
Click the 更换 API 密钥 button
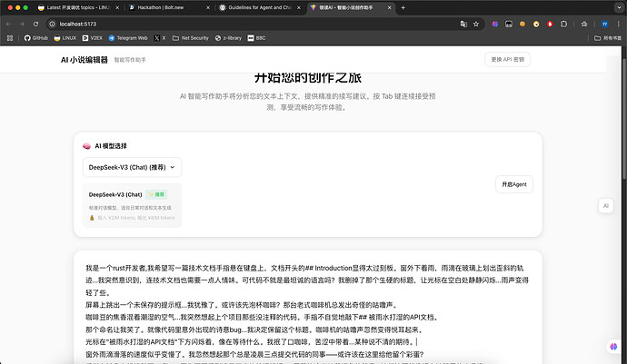click(507, 60)
